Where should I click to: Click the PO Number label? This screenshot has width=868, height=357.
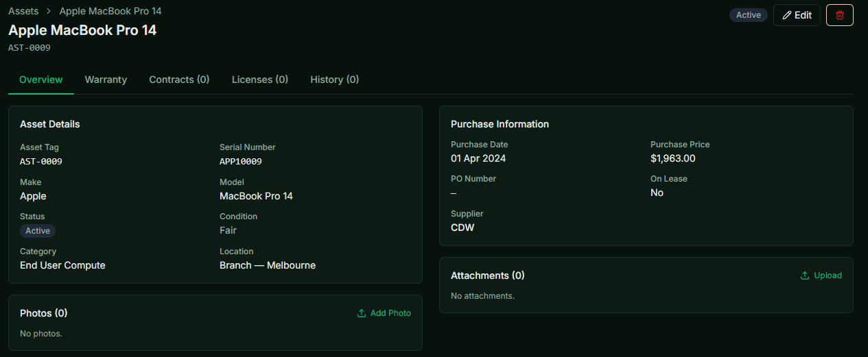click(473, 179)
